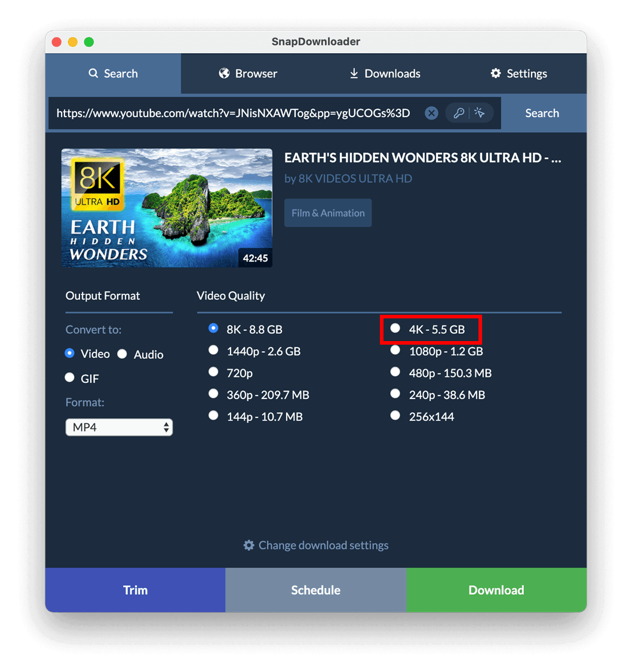This screenshot has width=632, height=672.
Task: Click the Film & Animation category tag
Action: pyautogui.click(x=328, y=213)
